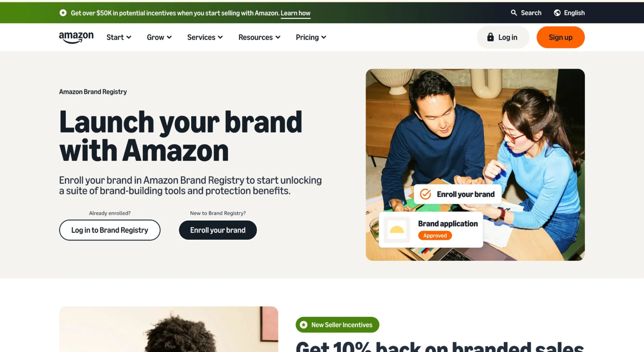644x352 pixels.
Task: Expand the Pricing dropdown chevron
Action: coord(324,37)
